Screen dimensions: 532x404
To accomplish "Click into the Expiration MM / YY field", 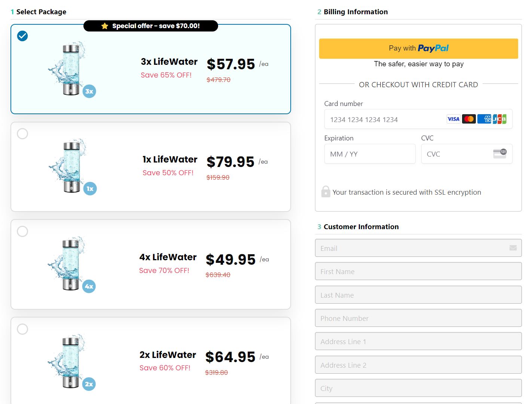I will point(370,154).
